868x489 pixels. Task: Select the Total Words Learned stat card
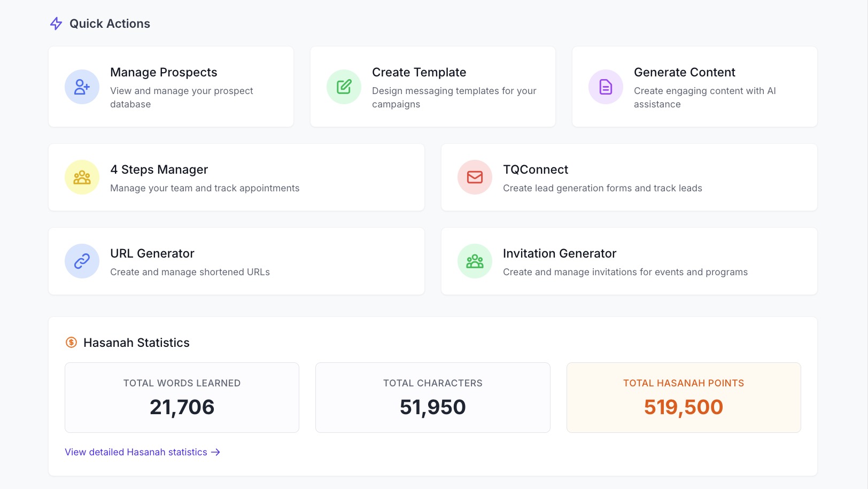pos(182,398)
